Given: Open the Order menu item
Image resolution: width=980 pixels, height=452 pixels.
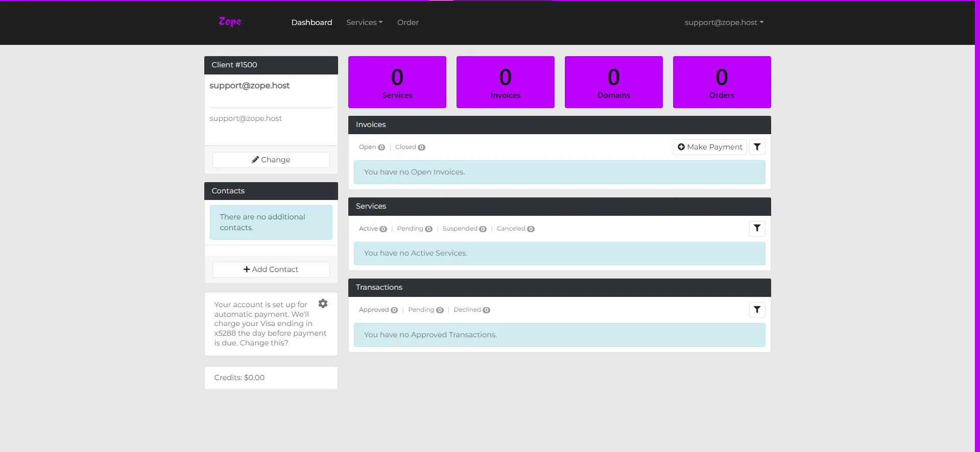Looking at the screenshot, I should 408,22.
